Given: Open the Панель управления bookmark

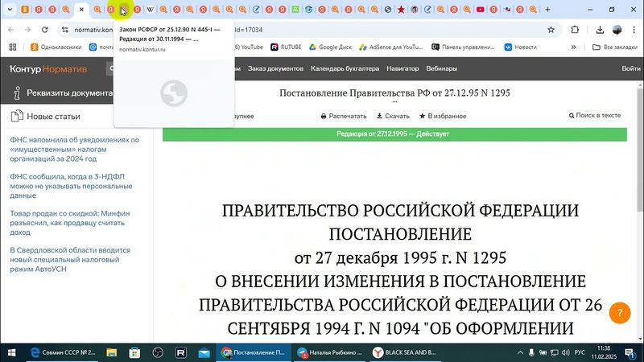Looking at the screenshot, I should [464, 47].
